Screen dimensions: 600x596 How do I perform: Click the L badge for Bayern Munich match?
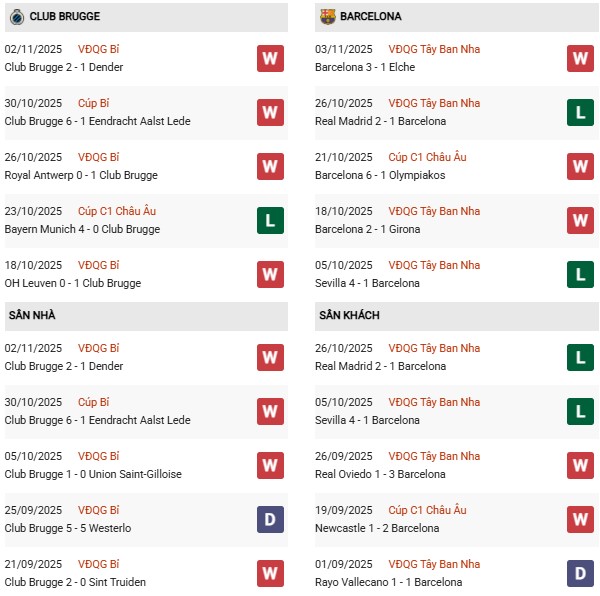coord(270,220)
